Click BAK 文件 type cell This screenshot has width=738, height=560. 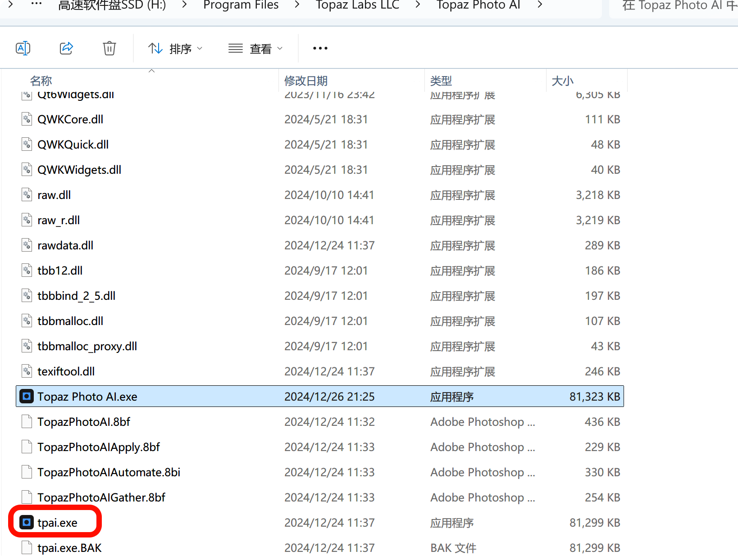pyautogui.click(x=453, y=548)
